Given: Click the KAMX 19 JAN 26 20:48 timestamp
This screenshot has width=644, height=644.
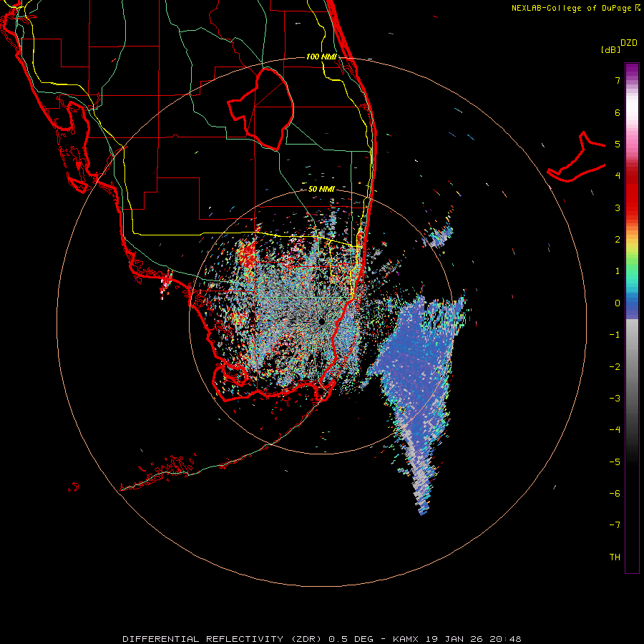Looking at the screenshot, I should click(457, 639).
